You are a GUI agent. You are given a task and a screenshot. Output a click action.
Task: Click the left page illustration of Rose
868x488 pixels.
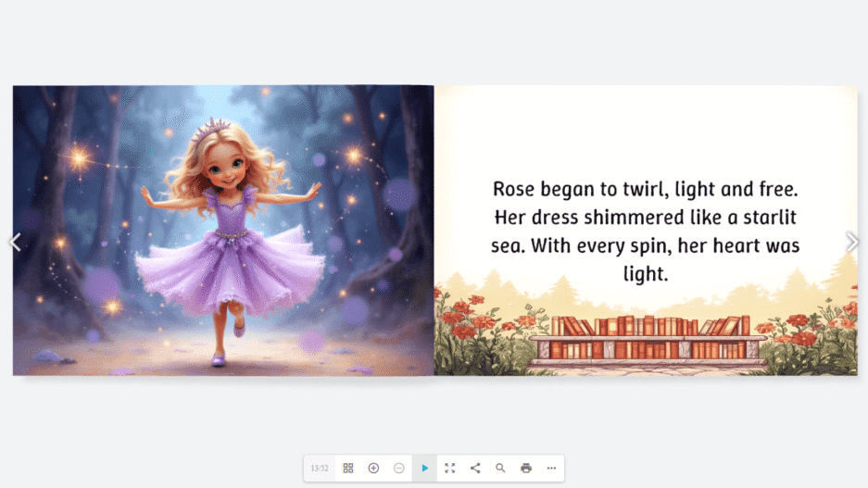(x=223, y=231)
